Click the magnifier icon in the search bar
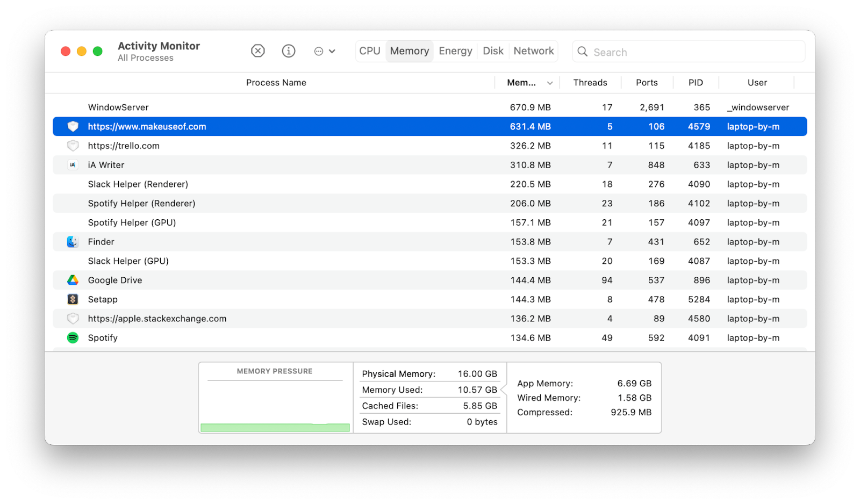Viewport: 860px width, 504px height. click(x=583, y=52)
